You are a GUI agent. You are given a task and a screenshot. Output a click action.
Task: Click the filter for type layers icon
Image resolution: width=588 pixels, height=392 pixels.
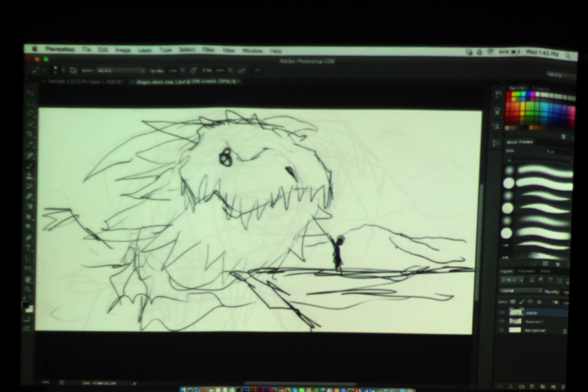[x=550, y=280]
